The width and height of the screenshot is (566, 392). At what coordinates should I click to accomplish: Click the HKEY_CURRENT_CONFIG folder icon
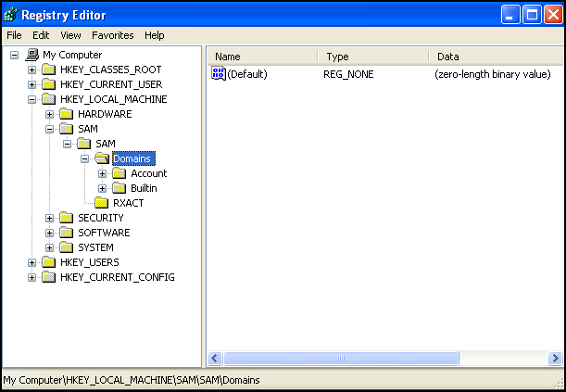49,277
